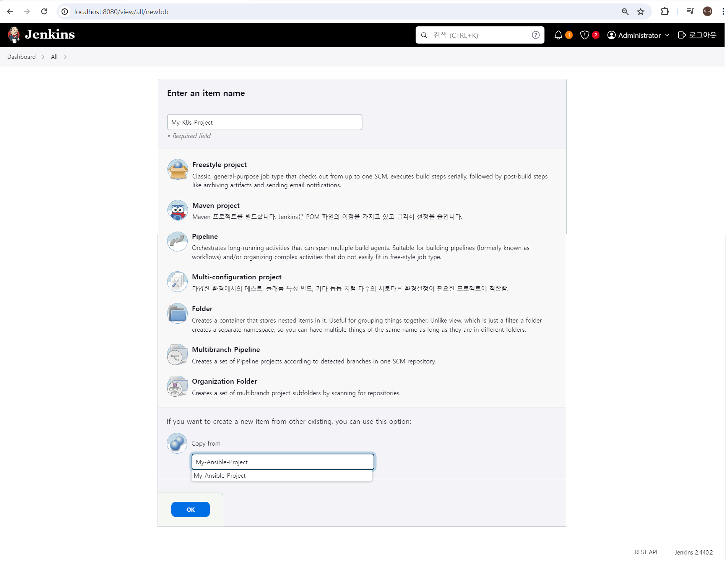This screenshot has height=561, width=728.
Task: Choose the Maven project title
Action: click(216, 206)
